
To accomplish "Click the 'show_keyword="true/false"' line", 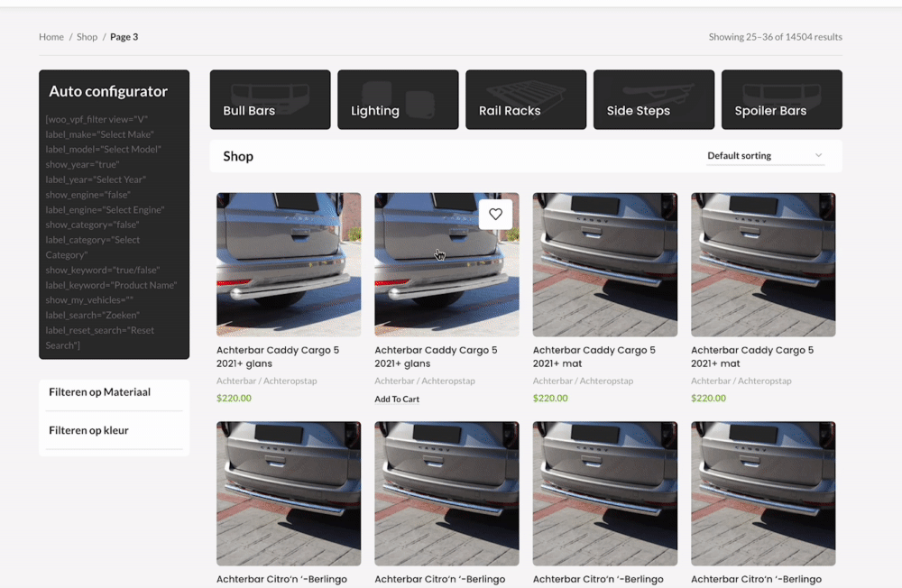I will (x=103, y=270).
